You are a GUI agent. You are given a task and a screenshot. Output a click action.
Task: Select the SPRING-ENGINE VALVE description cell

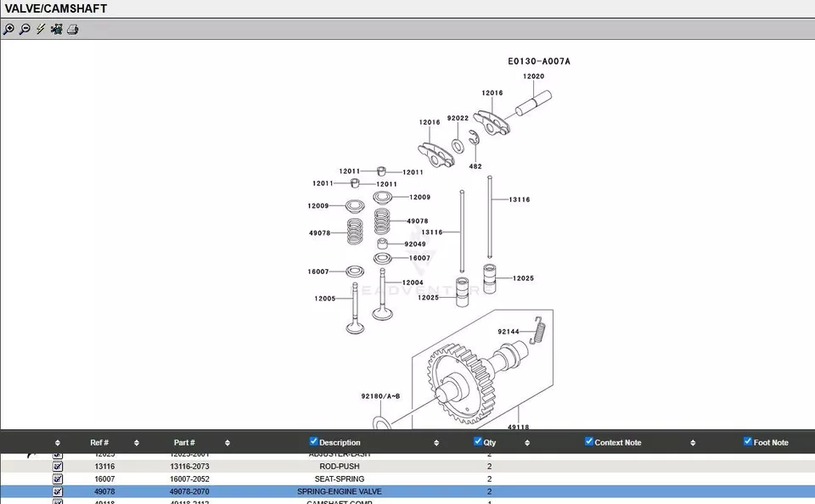[339, 491]
